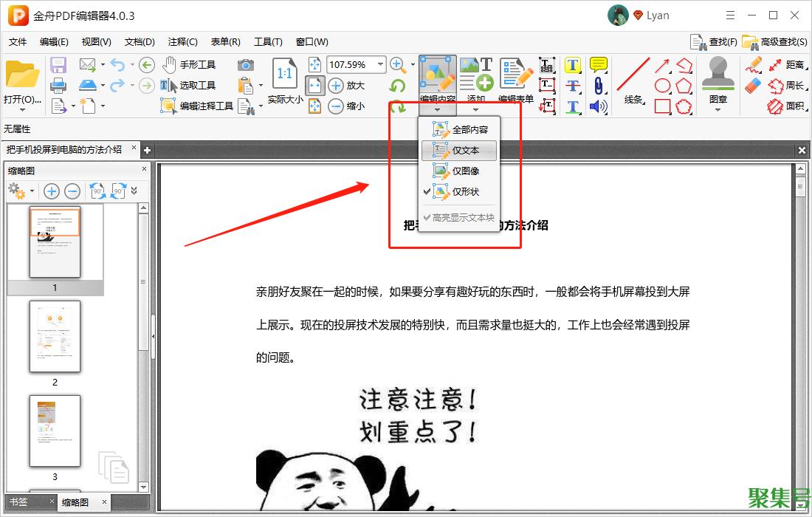Viewport: 812px width, 517px height.
Task: Click the snapshot camera icon
Action: pyautogui.click(x=246, y=65)
